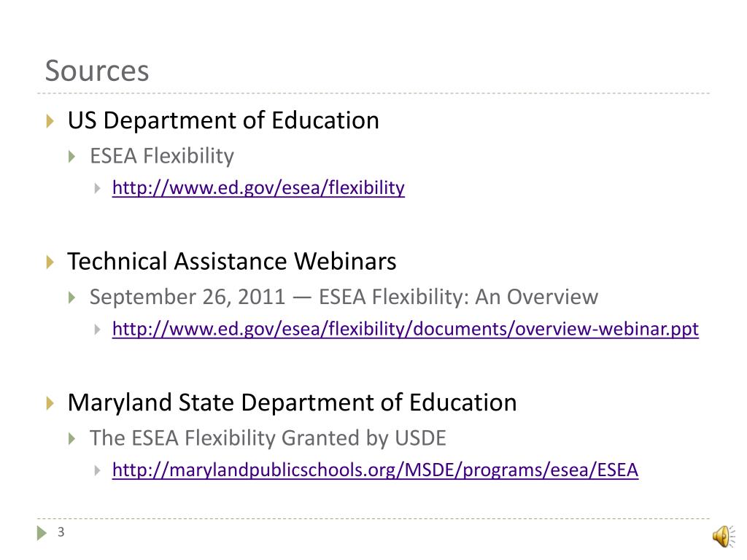
Task: Select the US Department of Education heading
Action: click(223, 120)
